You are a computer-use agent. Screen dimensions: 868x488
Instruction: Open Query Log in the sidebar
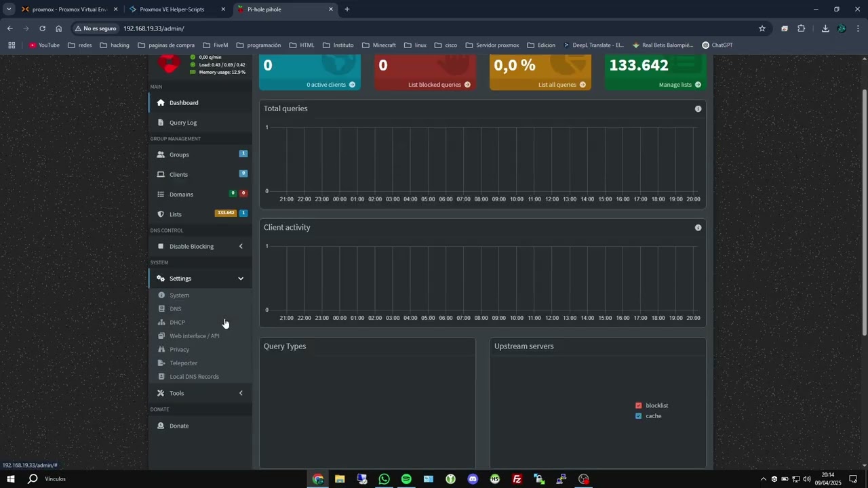[200, 123]
